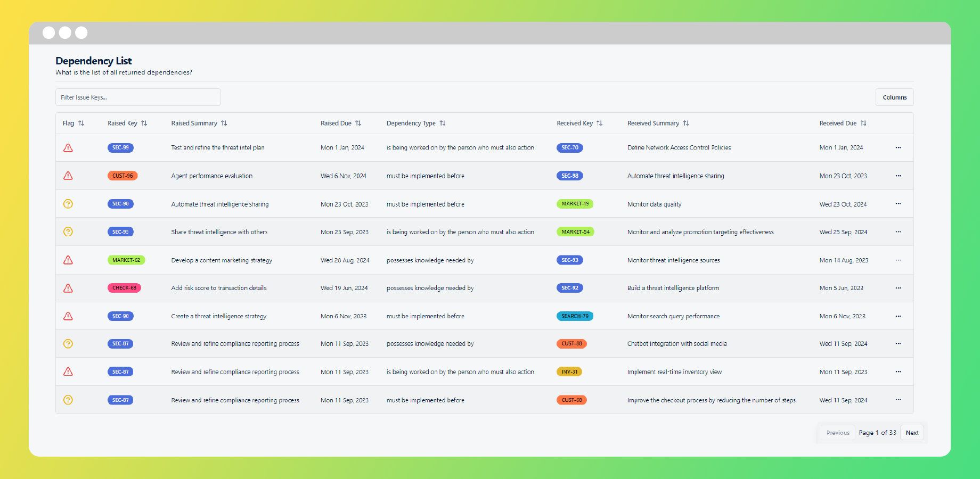Viewport: 980px width, 479px height.
Task: Open SEC-93 received key badge
Action: point(570,260)
